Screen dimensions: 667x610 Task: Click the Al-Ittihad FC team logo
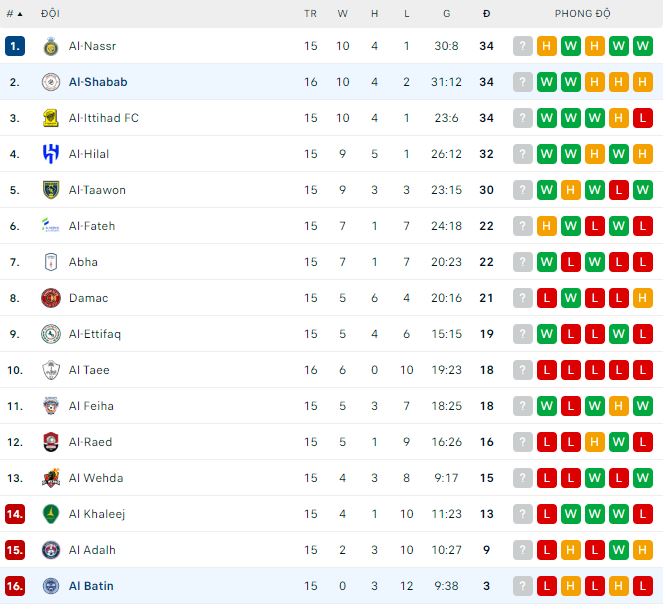(51, 118)
